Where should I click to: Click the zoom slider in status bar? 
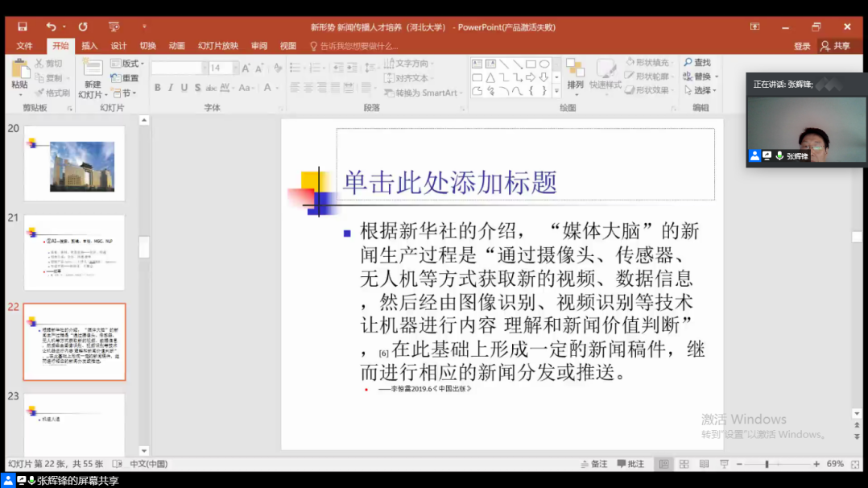click(767, 464)
